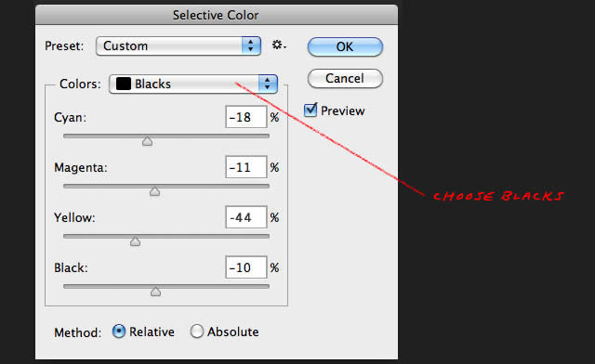The height and width of the screenshot is (364, 595).
Task: Click the black color swatch beside Blacks
Action: 124,84
